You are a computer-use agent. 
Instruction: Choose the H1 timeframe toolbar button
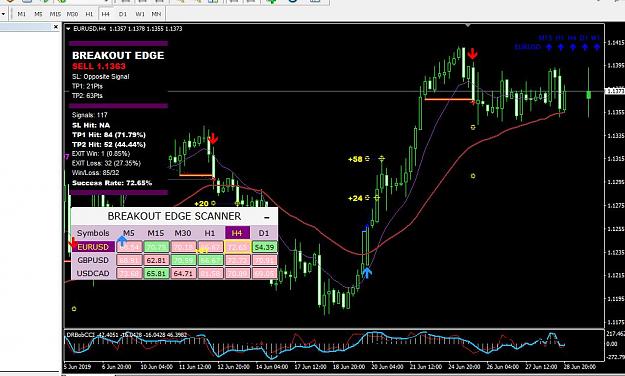click(x=89, y=14)
